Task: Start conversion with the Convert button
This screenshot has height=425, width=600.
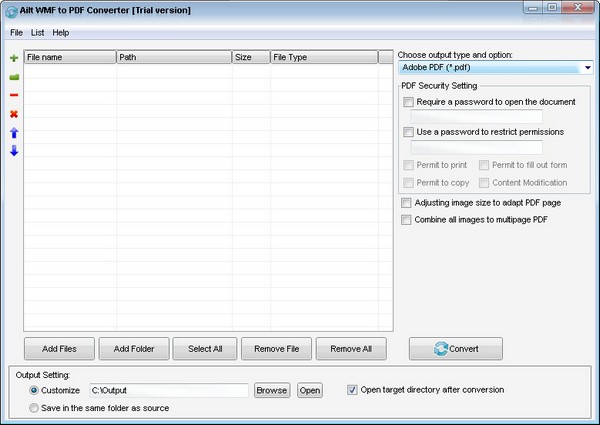Action: click(x=456, y=348)
